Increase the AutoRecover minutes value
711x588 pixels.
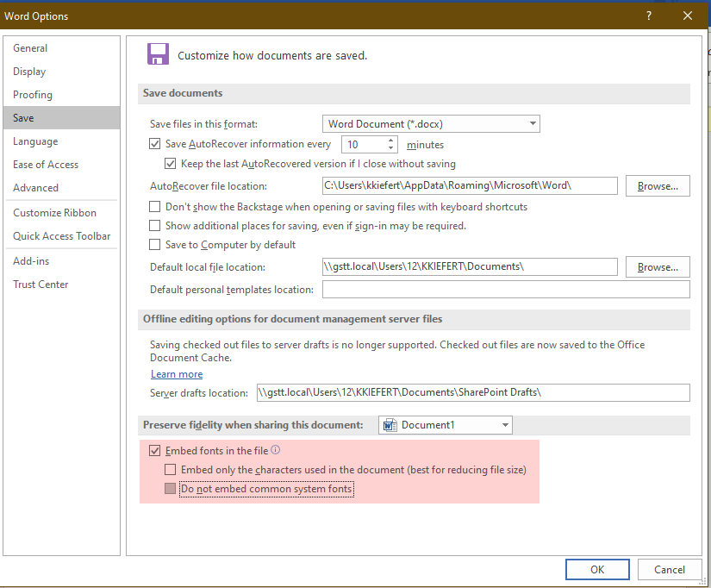click(x=391, y=141)
